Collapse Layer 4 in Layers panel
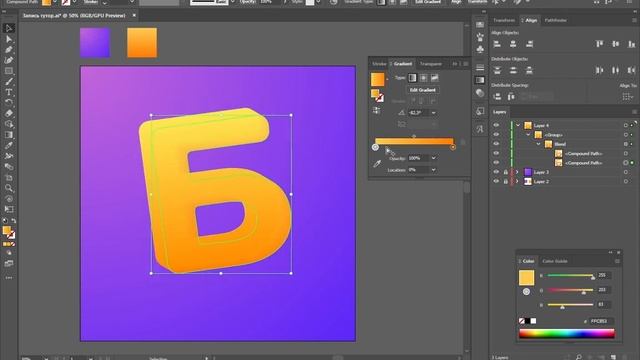640x360 pixels. tap(518, 125)
